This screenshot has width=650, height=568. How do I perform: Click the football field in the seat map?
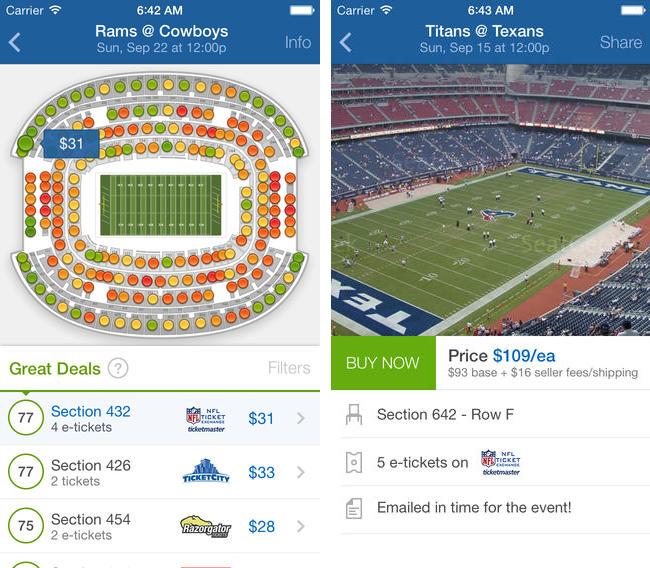pyautogui.click(x=161, y=205)
